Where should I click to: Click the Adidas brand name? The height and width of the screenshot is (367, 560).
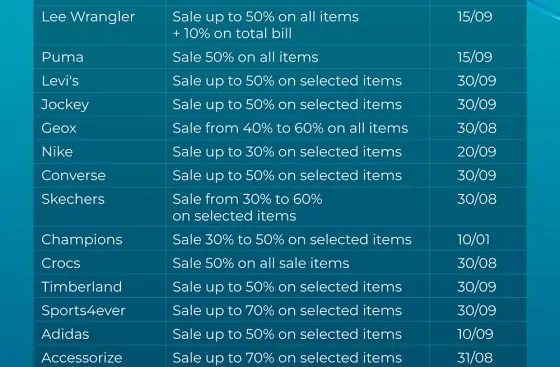coord(65,334)
